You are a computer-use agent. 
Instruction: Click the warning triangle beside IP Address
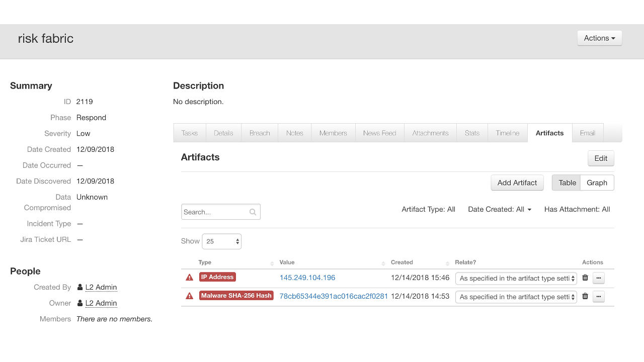(189, 277)
